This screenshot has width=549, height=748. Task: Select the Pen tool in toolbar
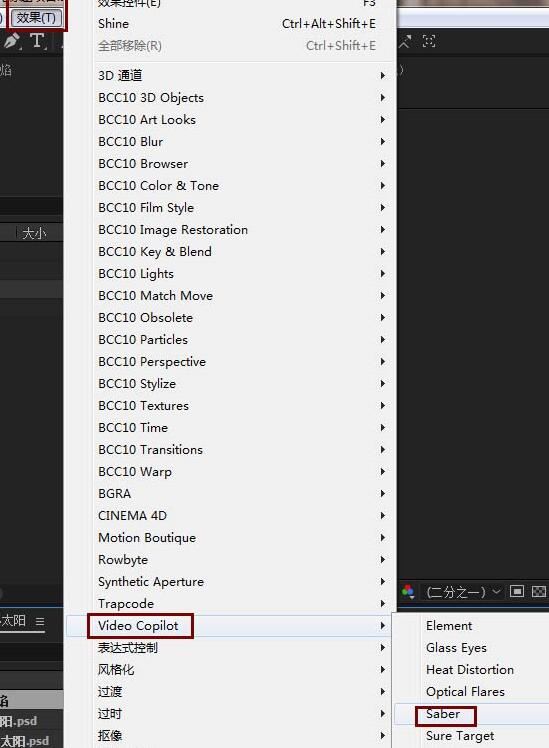click(x=11, y=42)
